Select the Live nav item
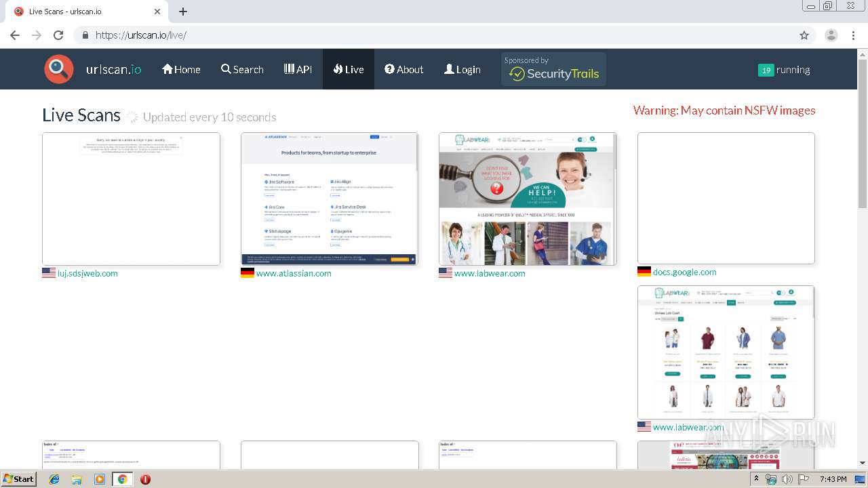868x488 pixels. pos(349,69)
